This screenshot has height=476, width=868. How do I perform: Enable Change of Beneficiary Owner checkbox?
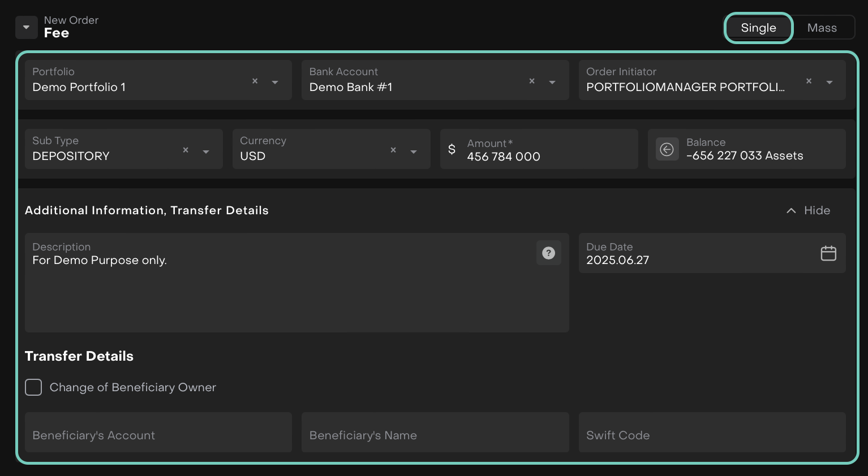tap(33, 387)
